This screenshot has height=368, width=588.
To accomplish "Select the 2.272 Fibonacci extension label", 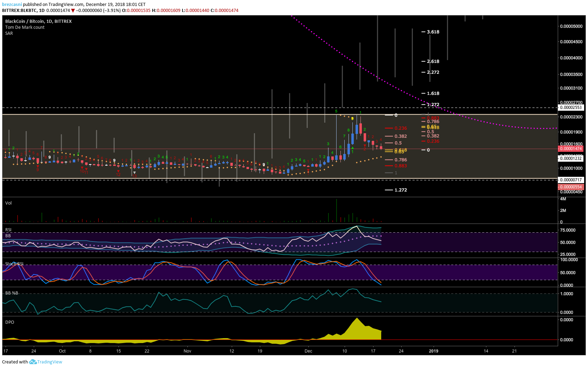I will tap(433, 72).
